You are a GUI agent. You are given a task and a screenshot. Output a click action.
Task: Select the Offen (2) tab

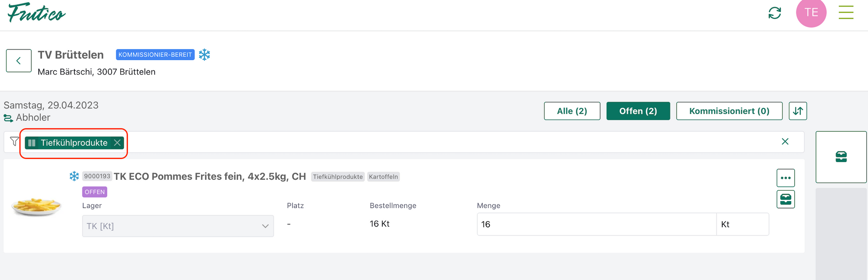pos(638,111)
